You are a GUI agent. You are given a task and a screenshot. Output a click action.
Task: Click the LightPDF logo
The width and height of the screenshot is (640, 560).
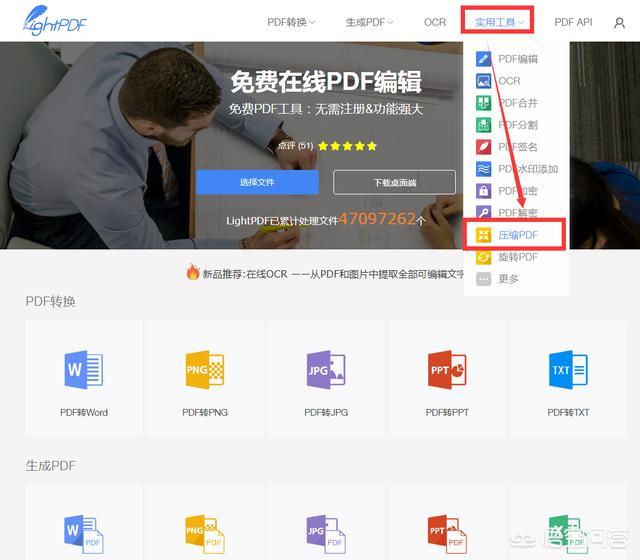[x=50, y=20]
